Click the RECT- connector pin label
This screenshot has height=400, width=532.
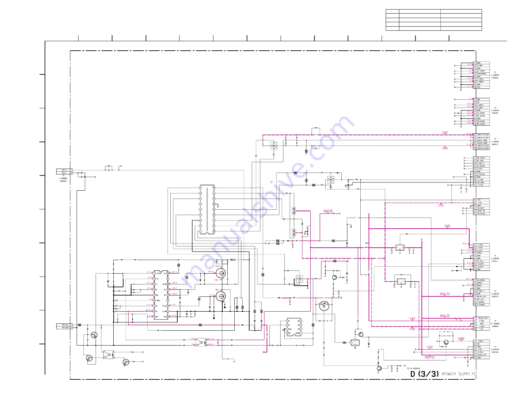[64, 173]
